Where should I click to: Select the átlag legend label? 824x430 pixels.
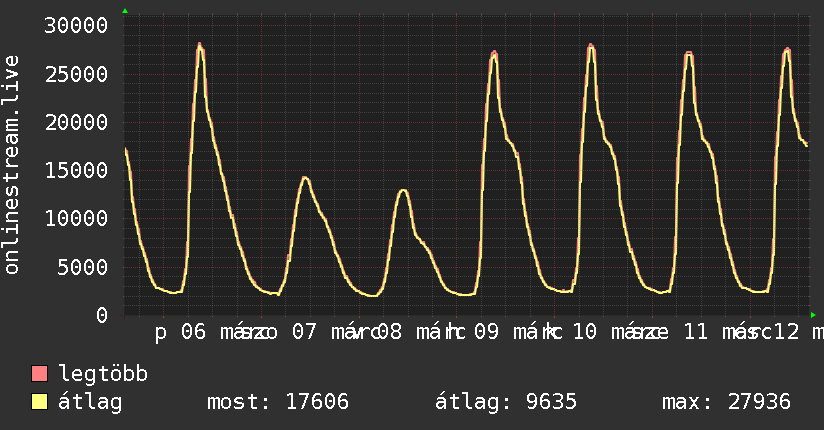tap(90, 402)
